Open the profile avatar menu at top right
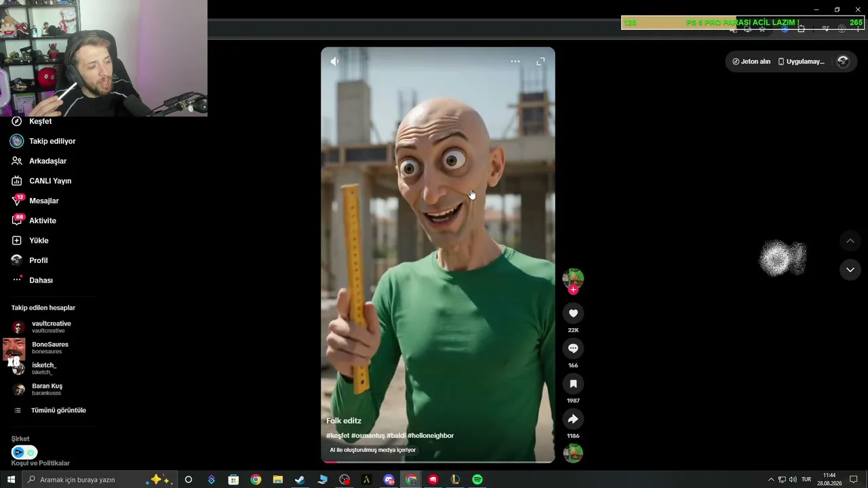Viewport: 868px width, 488px height. point(843,62)
